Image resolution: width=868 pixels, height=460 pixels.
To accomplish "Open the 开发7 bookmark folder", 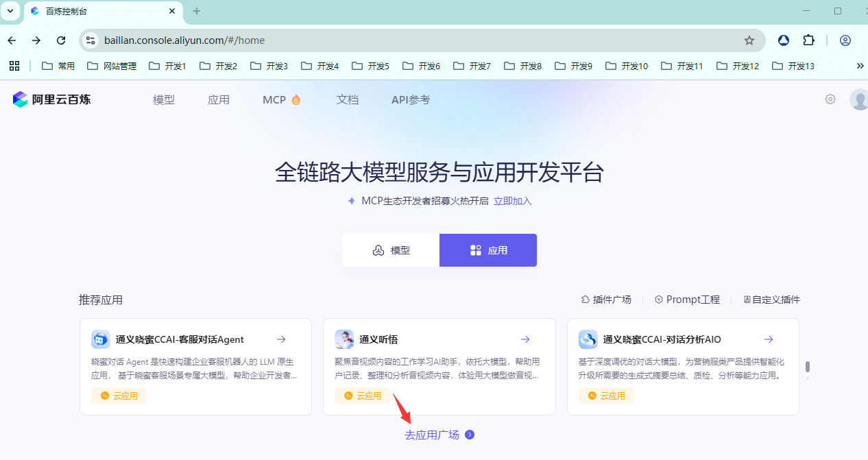I will tap(472, 66).
